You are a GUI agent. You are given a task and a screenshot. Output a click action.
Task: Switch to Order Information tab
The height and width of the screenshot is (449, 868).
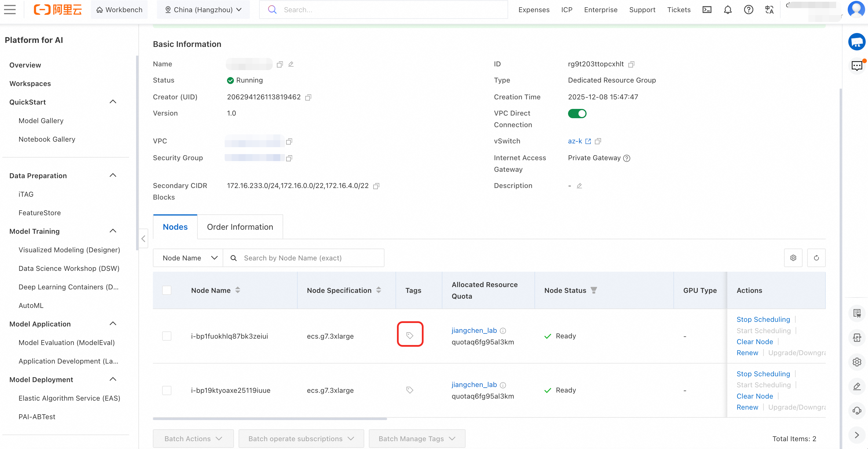click(240, 227)
